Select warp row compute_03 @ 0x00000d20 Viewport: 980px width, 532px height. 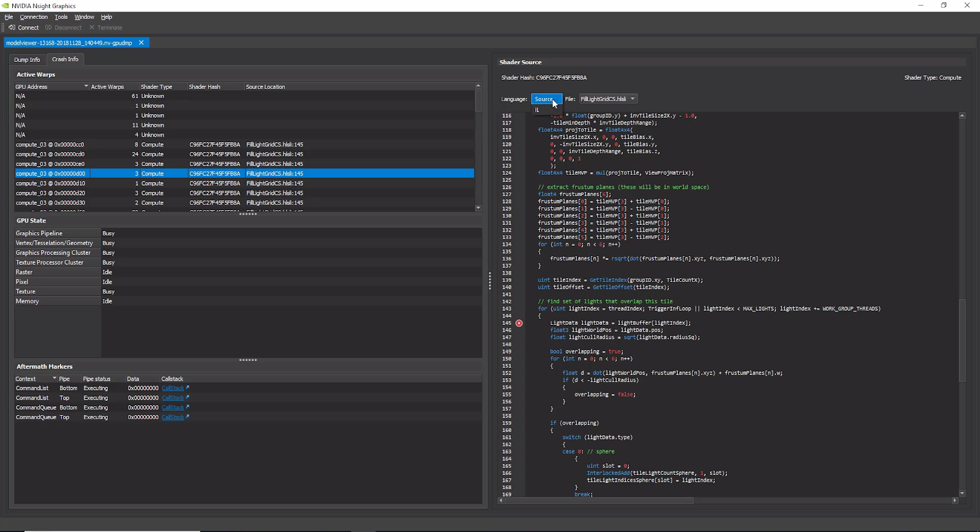pyautogui.click(x=244, y=193)
